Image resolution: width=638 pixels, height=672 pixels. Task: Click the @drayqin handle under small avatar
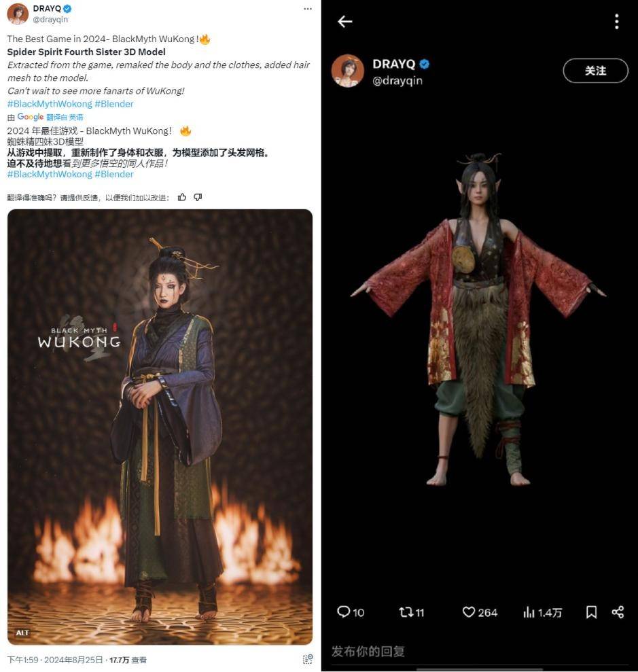50,19
